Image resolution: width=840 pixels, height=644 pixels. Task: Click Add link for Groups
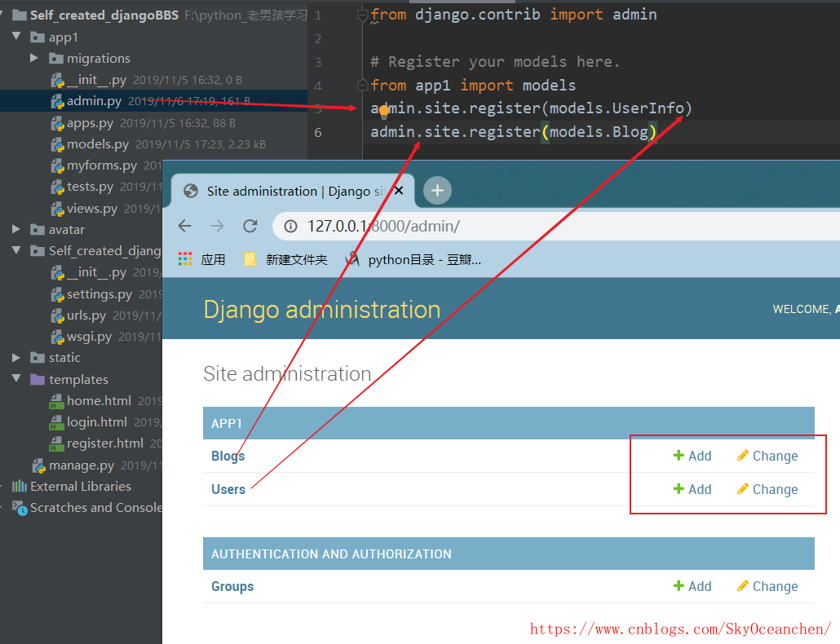point(692,586)
